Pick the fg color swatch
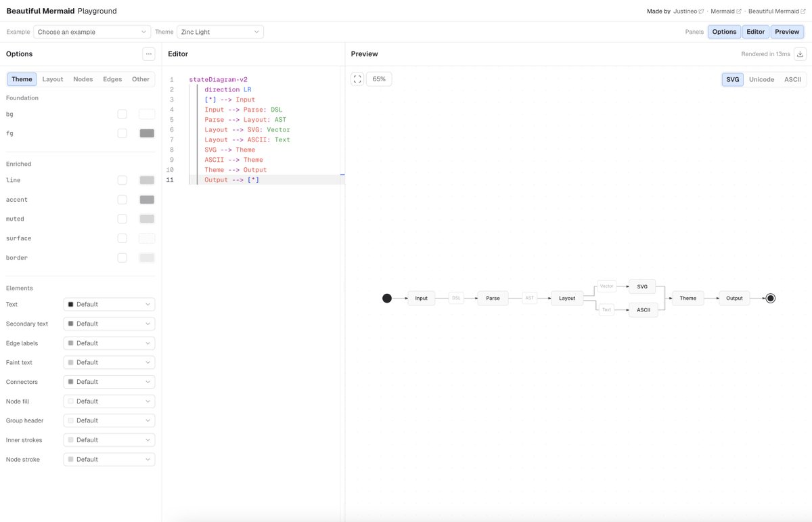 (147, 133)
